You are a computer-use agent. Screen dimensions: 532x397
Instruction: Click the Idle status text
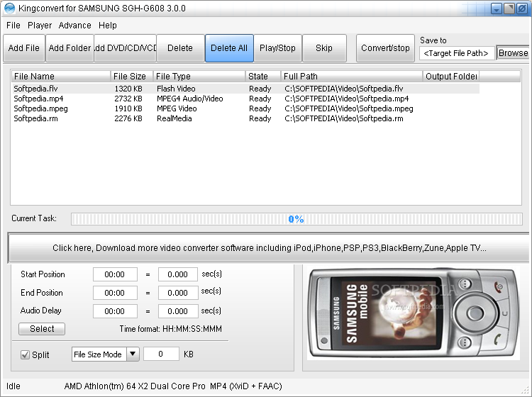coord(13,386)
